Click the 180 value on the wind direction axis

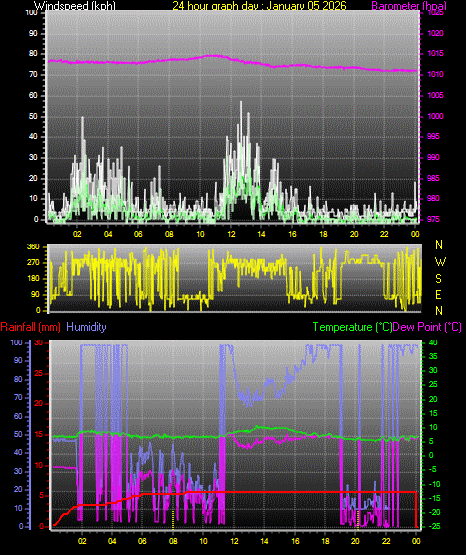coord(33,279)
